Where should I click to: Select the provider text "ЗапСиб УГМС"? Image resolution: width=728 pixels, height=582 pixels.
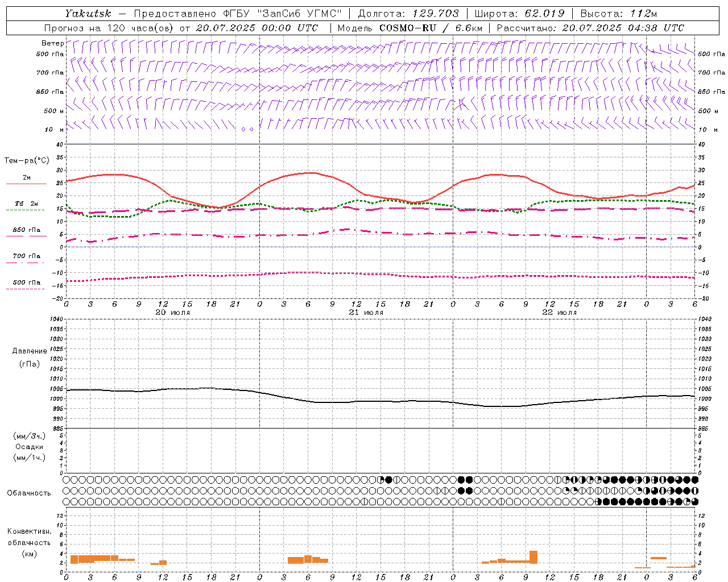point(300,14)
